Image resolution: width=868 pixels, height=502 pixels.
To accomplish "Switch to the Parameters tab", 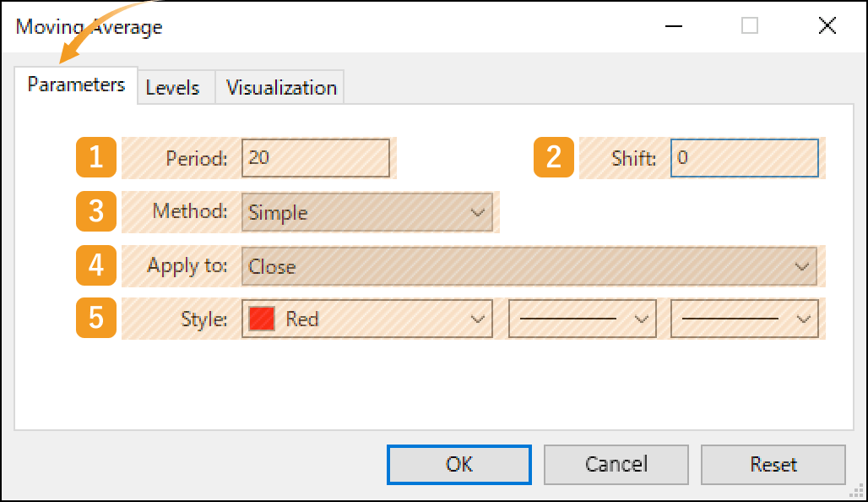I will click(x=76, y=85).
